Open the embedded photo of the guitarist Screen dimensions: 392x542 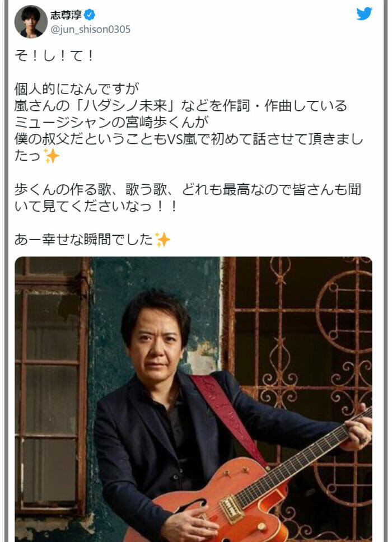coord(194,399)
